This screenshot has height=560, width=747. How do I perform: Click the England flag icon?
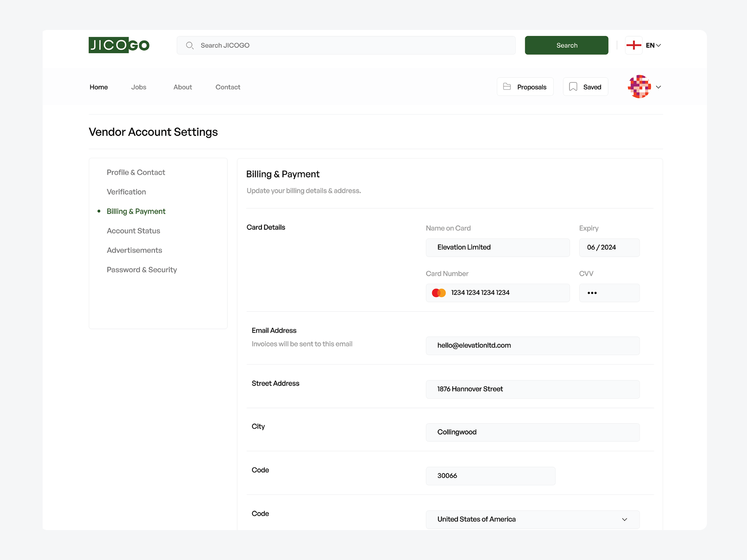(x=633, y=45)
